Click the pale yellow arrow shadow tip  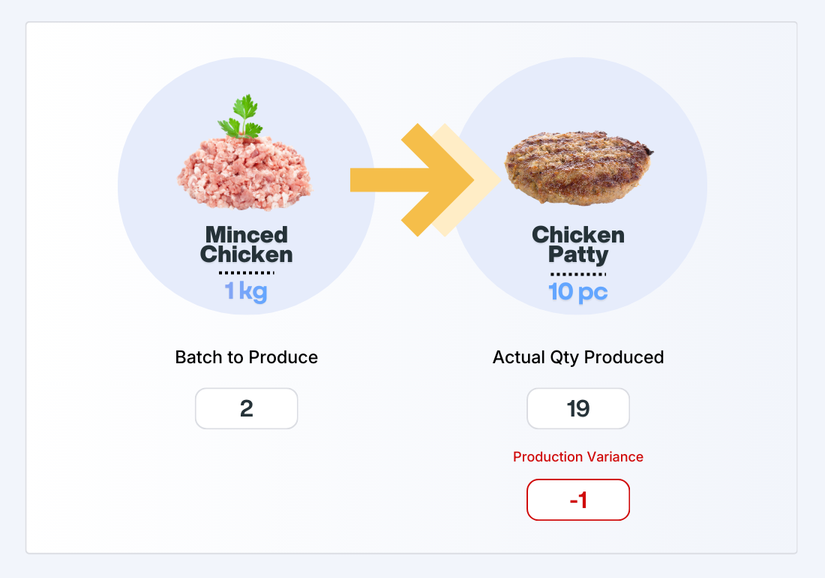(490, 180)
